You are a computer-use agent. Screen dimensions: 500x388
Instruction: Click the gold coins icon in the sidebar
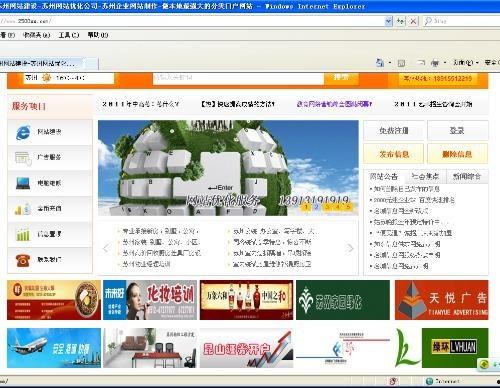[x=23, y=209]
